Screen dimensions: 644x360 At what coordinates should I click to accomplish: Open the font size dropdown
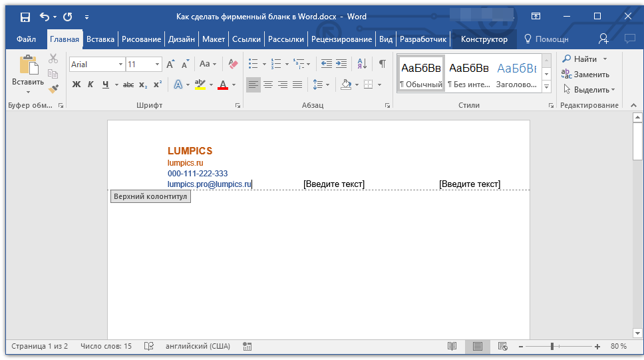pyautogui.click(x=158, y=65)
